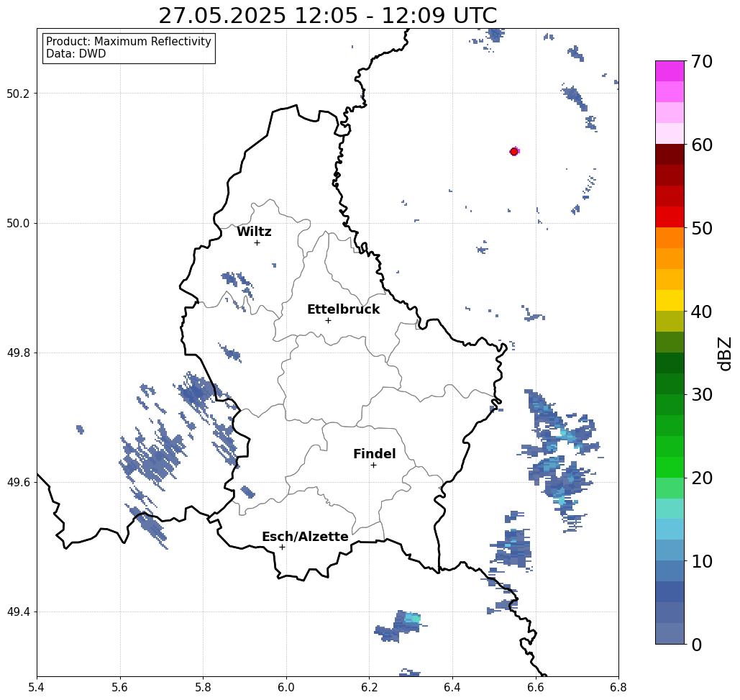Click the cross marker under Esch/Alzette
Image resolution: width=740 pixels, height=700 pixels.
(x=282, y=547)
